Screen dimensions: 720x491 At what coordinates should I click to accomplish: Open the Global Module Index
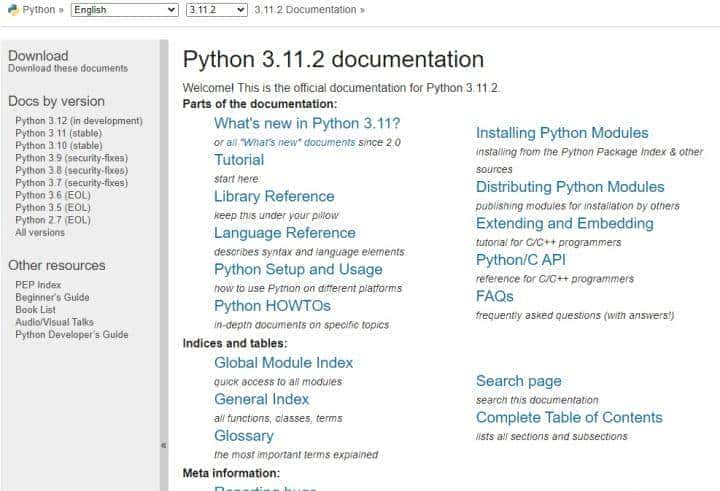point(283,363)
